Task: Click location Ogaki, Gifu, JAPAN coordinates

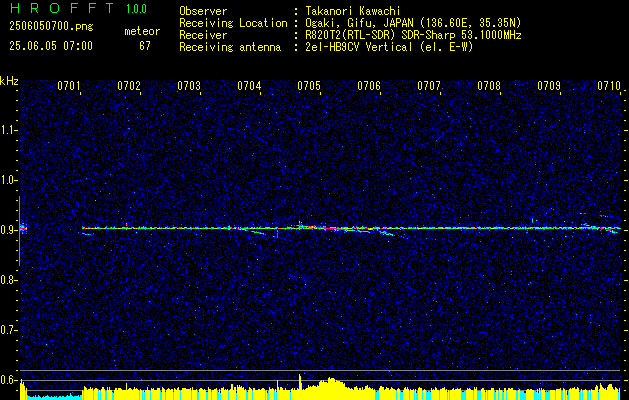Action: [x=413, y=23]
